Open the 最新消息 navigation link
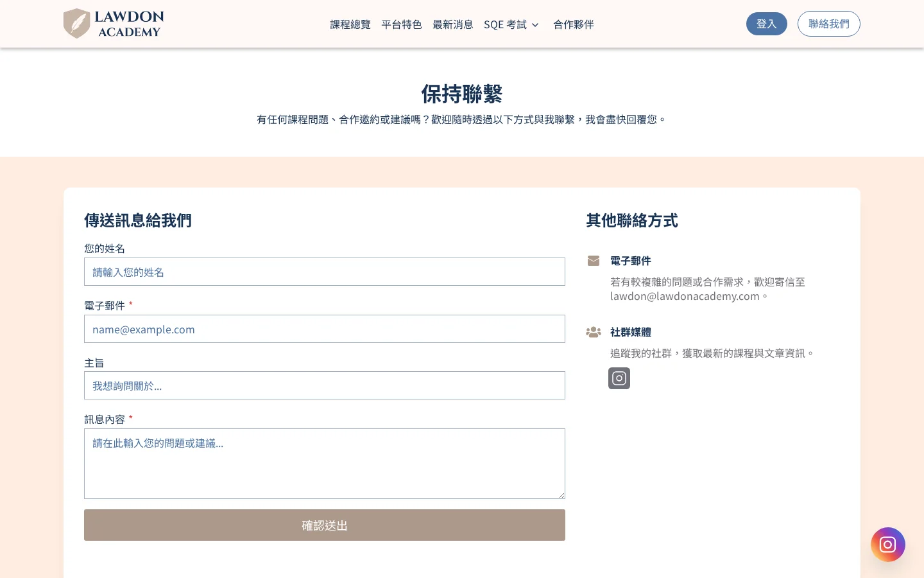This screenshot has width=924, height=578. pos(452,24)
